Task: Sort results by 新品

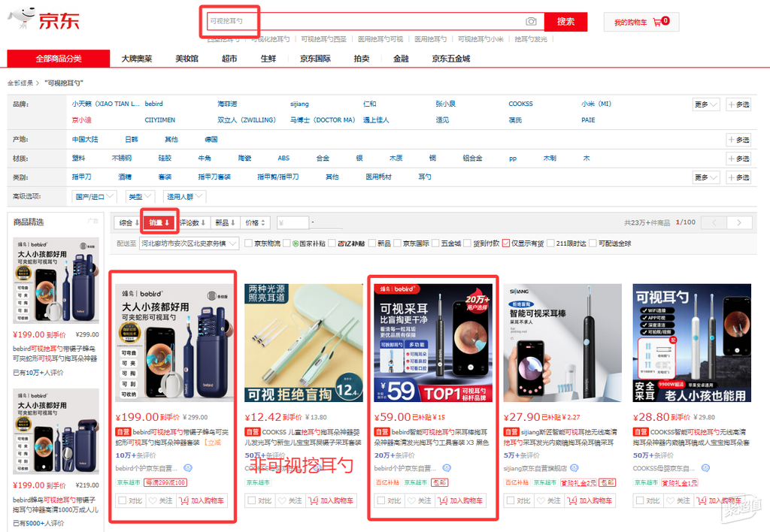Action: tap(225, 223)
